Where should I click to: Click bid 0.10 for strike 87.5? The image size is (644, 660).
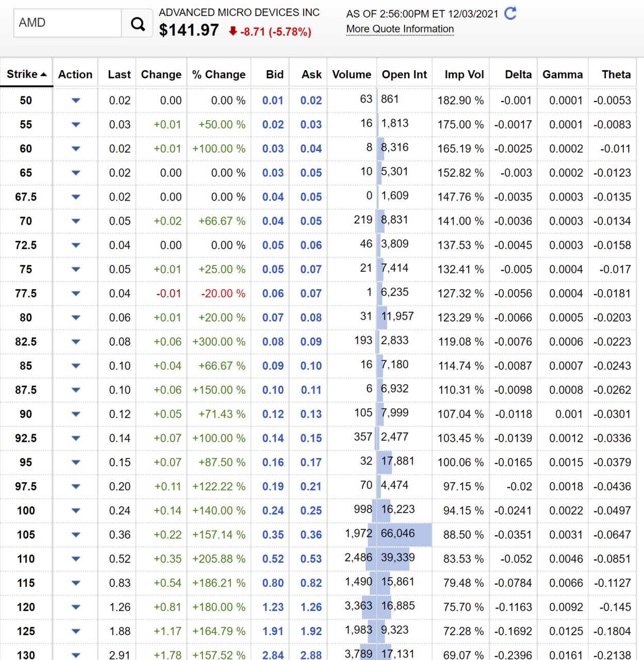pos(273,390)
